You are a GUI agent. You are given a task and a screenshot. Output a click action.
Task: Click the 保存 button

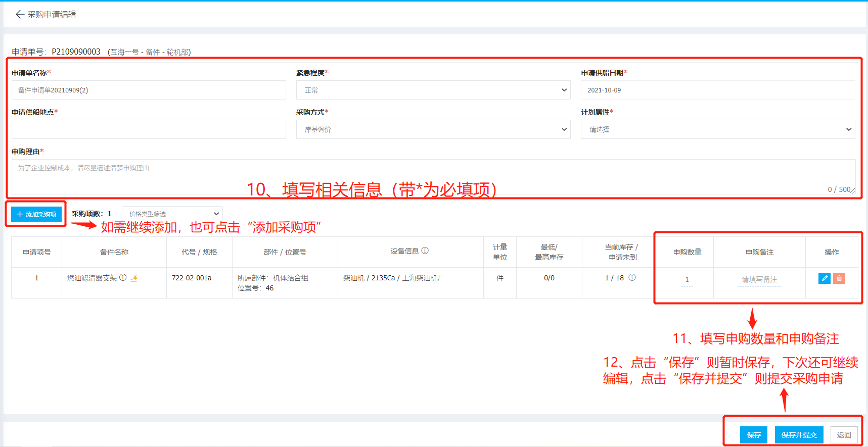tap(754, 435)
